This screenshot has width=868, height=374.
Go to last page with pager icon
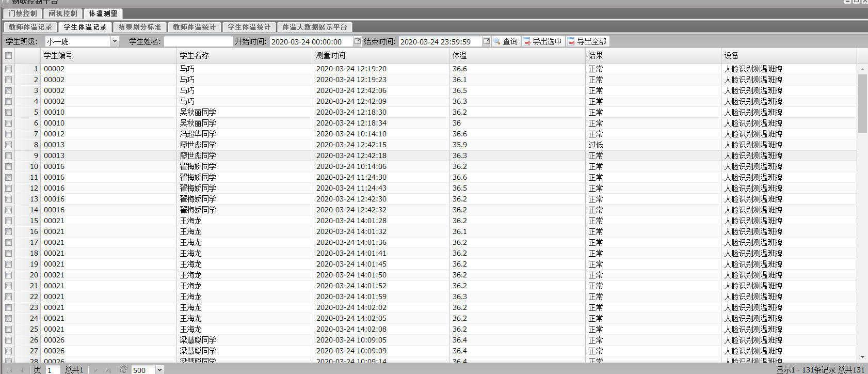click(108, 370)
